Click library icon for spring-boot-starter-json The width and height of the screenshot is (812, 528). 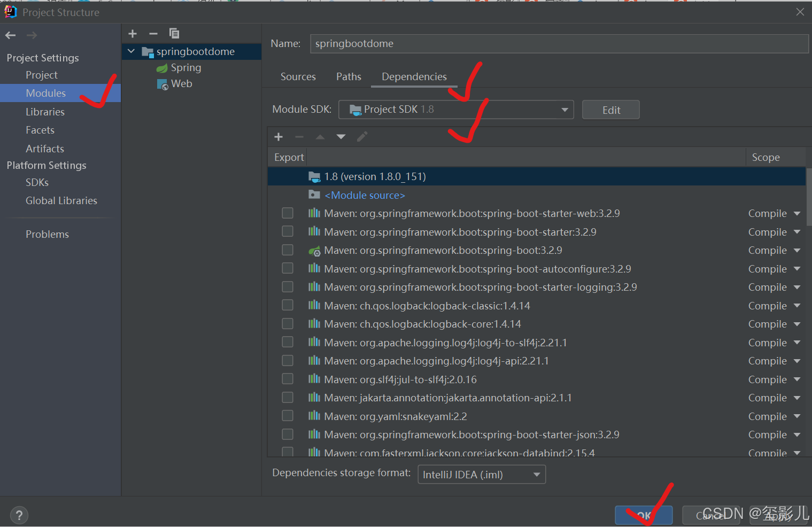coord(314,434)
